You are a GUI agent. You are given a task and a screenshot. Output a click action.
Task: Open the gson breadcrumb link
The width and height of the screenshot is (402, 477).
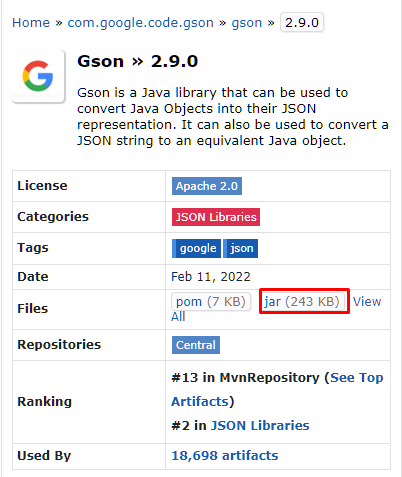click(x=247, y=23)
